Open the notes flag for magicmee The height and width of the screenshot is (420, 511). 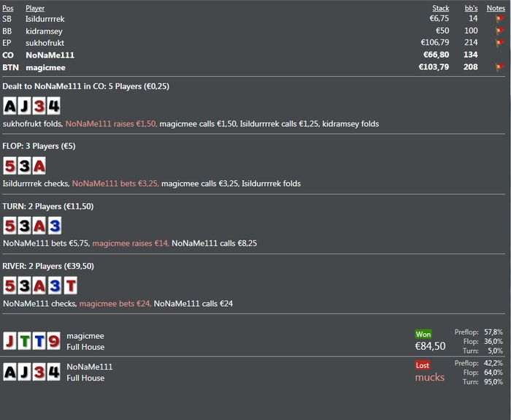[x=500, y=67]
